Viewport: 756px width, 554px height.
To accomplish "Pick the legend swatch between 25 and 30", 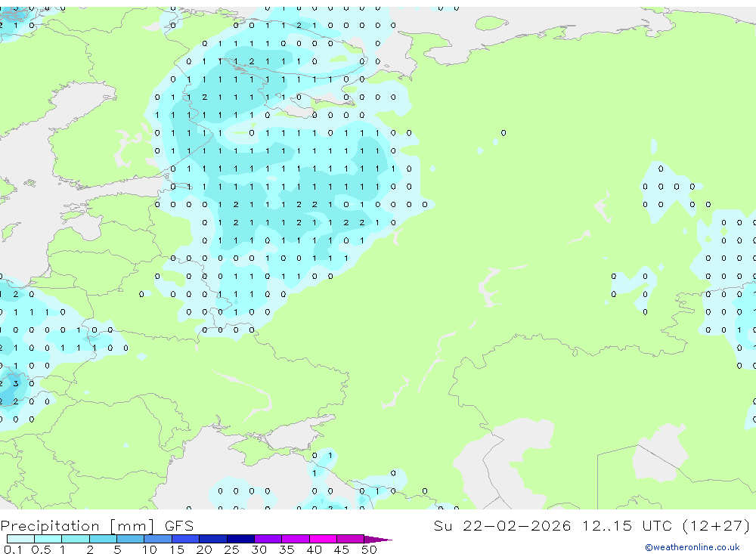I will [x=240, y=539].
